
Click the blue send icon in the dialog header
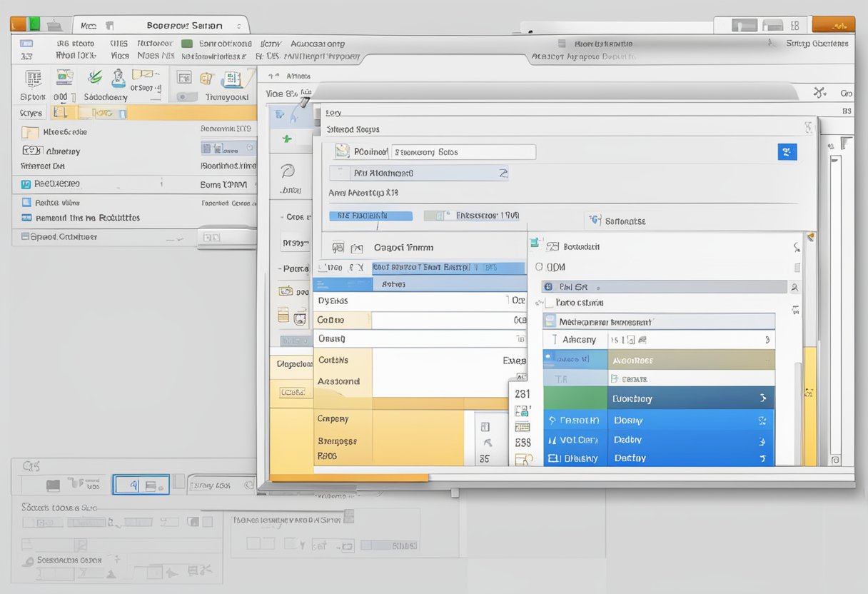(787, 151)
